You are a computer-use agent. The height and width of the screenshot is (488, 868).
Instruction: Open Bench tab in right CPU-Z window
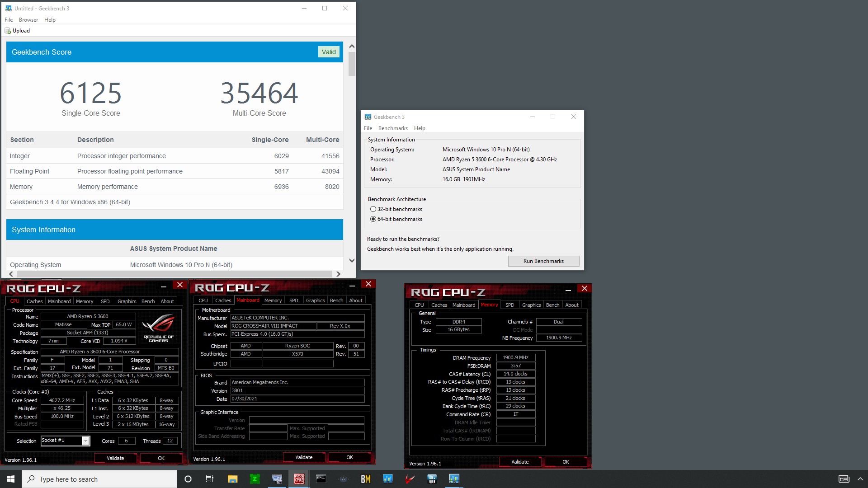[x=552, y=305]
